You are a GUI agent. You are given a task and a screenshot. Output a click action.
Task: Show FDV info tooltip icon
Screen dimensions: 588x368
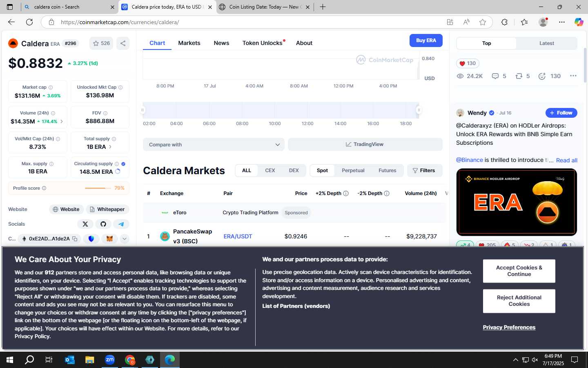[105, 113]
